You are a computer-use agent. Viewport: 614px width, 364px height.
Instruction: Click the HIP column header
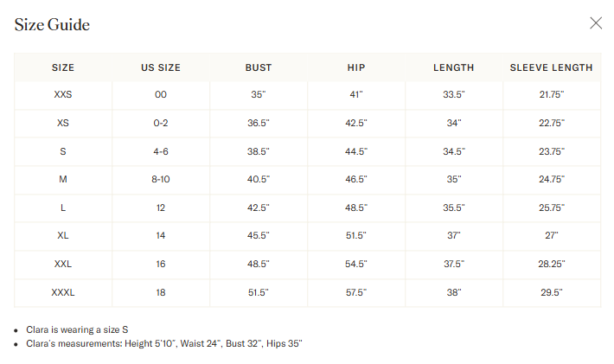(x=356, y=67)
